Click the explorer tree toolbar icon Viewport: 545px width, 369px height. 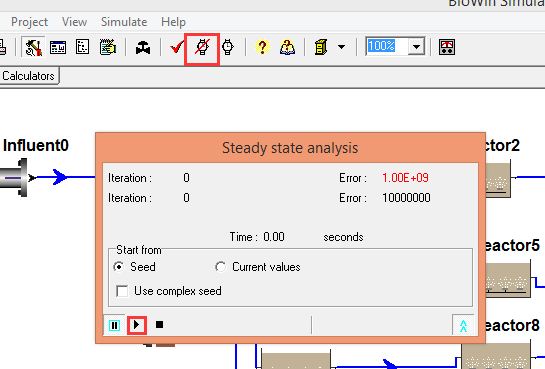click(82, 47)
